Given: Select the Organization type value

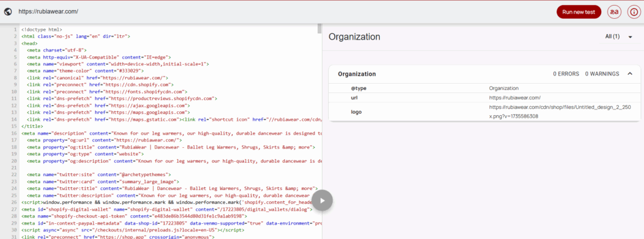Looking at the screenshot, I should [x=504, y=88].
